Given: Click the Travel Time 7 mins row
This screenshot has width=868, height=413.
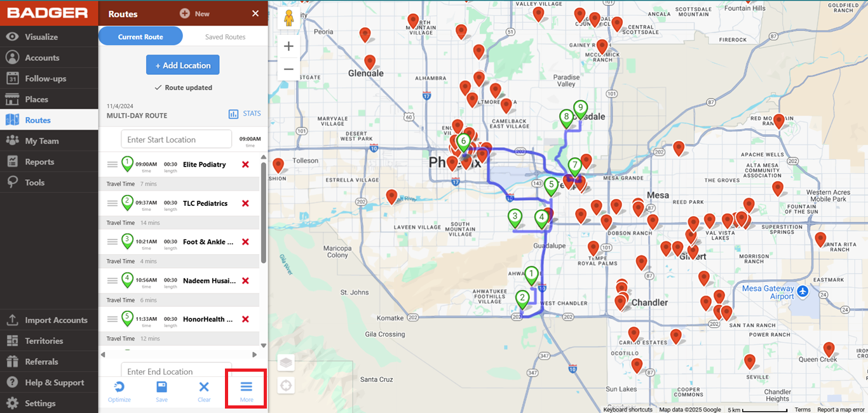Looking at the screenshot, I should [179, 184].
